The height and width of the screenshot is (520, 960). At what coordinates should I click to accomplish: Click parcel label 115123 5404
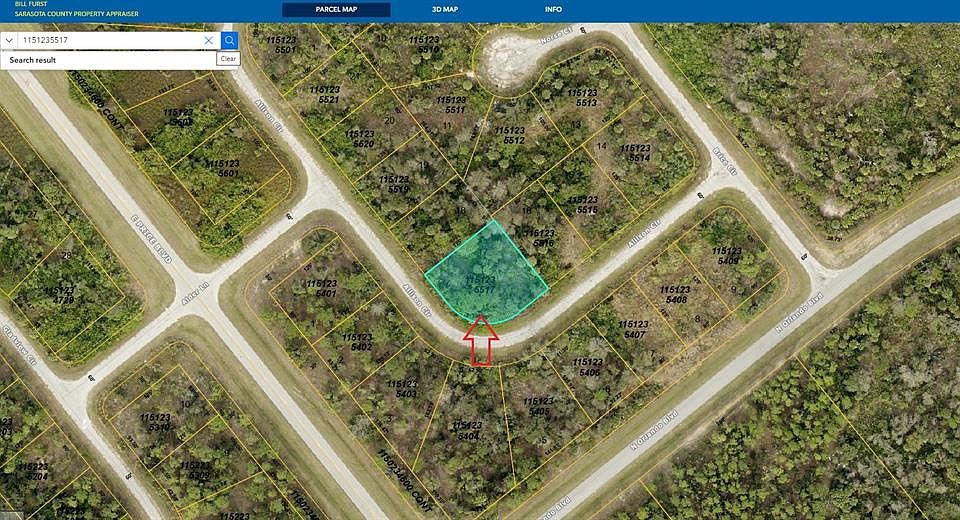(468, 431)
